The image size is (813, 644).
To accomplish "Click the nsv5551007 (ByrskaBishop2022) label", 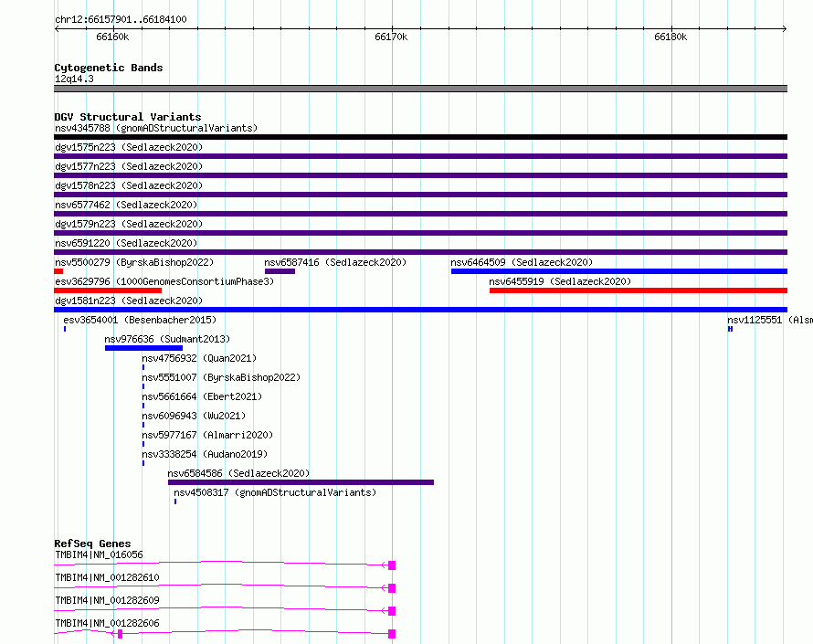I will 221,377.
